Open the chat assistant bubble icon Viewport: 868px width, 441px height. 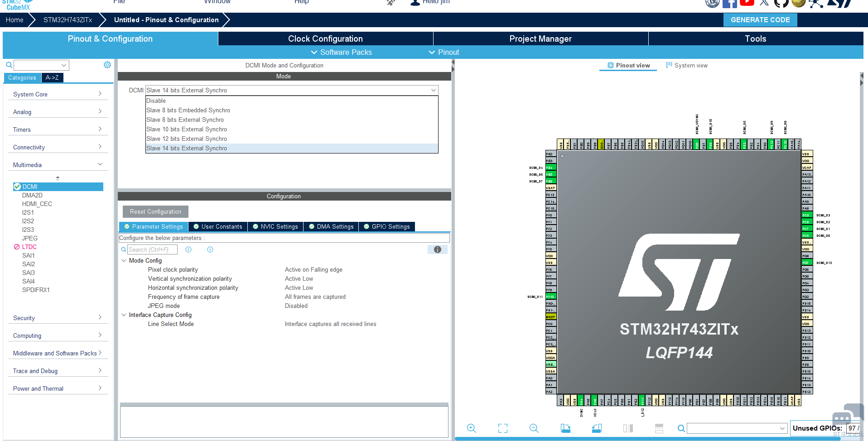point(848,417)
